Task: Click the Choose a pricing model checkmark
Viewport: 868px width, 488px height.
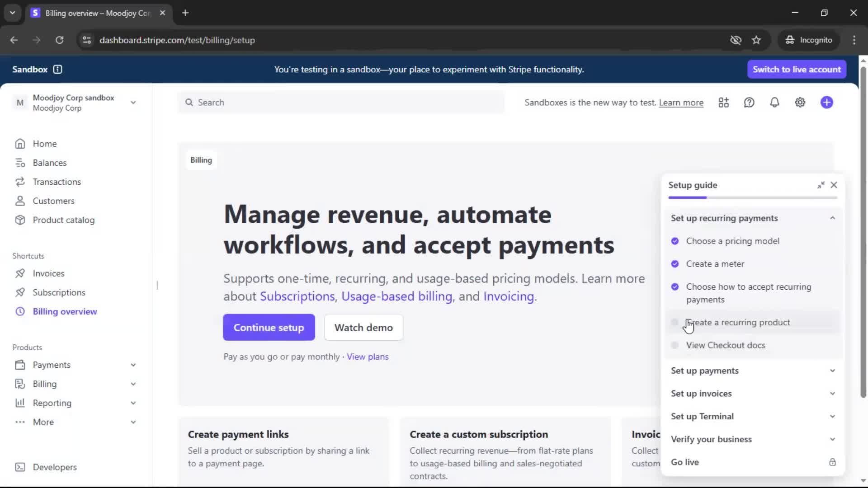Action: (x=675, y=241)
